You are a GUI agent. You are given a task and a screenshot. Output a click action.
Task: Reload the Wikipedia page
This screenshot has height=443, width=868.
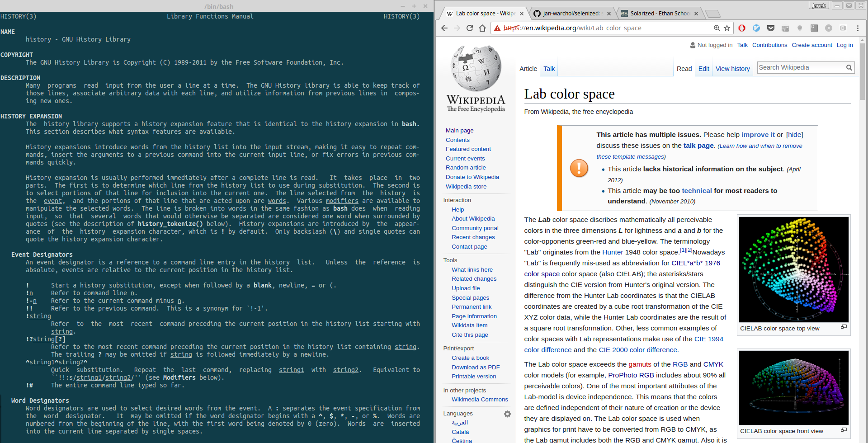tap(470, 28)
